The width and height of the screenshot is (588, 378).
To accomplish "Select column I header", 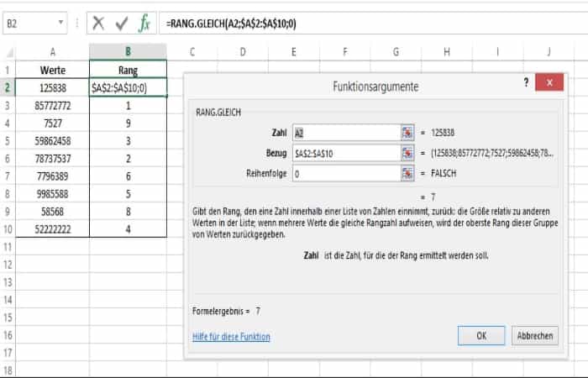I will [x=497, y=52].
